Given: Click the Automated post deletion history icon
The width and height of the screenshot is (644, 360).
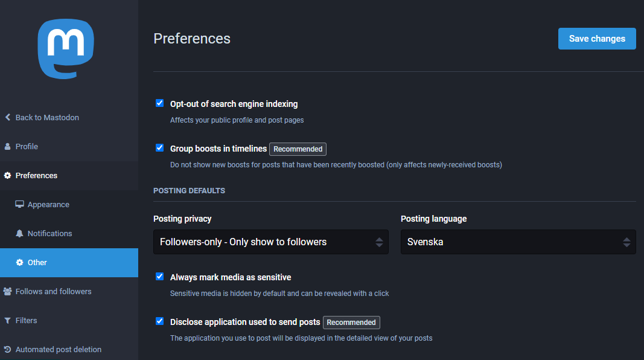Looking at the screenshot, I should click(x=8, y=349).
